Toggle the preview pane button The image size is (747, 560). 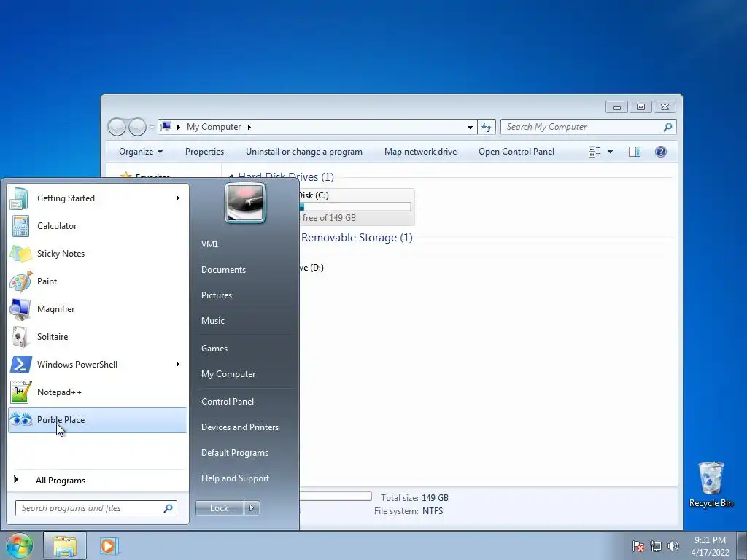(635, 152)
